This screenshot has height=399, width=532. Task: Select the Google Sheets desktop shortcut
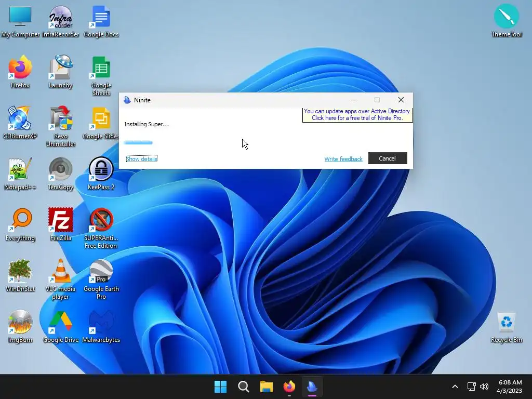(x=101, y=76)
